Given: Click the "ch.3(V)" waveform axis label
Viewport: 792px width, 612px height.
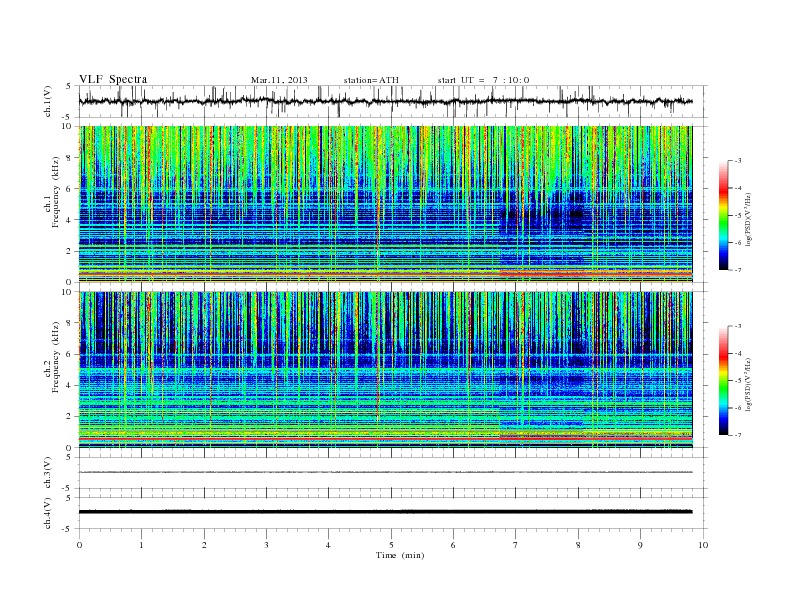Looking at the screenshot, I should click(48, 473).
